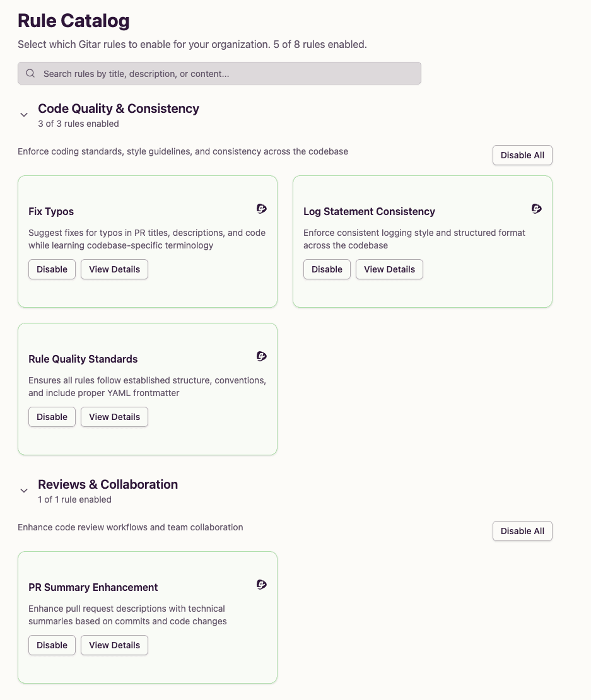591x700 pixels.
Task: Disable the Rule Quality Standards rule
Action: (52, 417)
